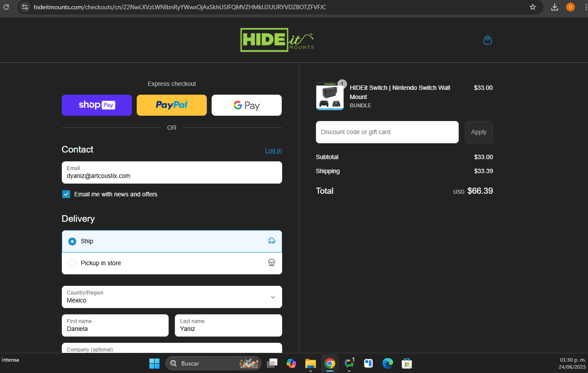Uncheck Email me with news and offers

[66, 194]
